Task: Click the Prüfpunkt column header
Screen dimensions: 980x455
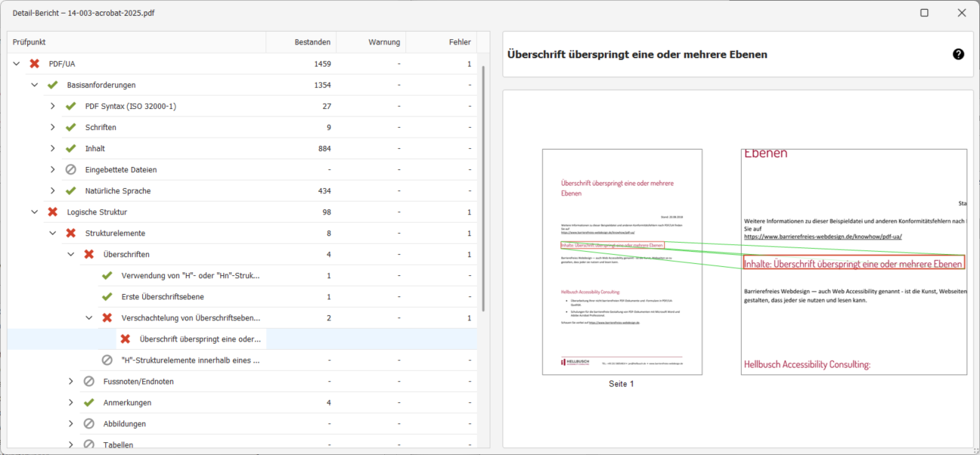Action: tap(29, 42)
